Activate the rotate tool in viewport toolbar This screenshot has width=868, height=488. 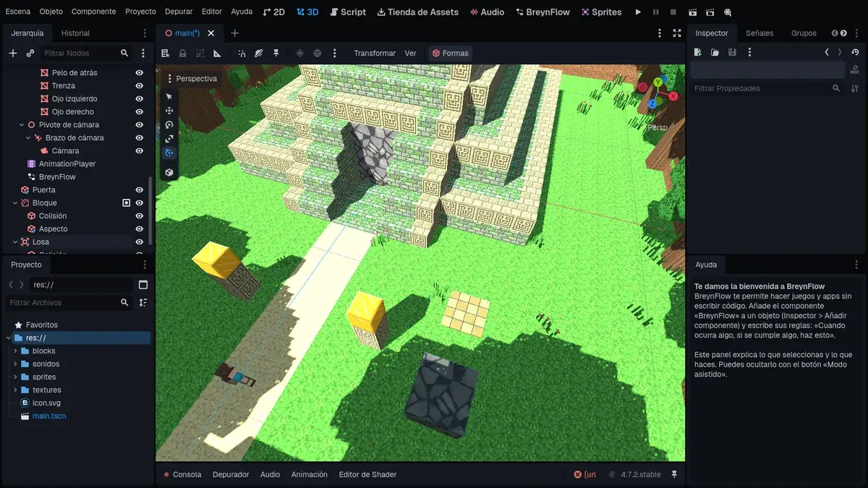[169, 124]
